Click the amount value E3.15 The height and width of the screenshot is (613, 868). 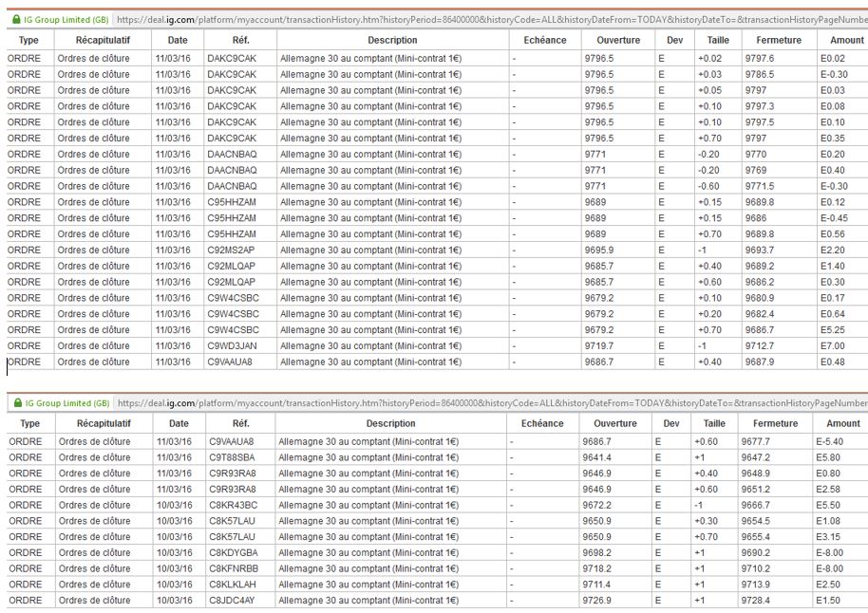pos(828,537)
